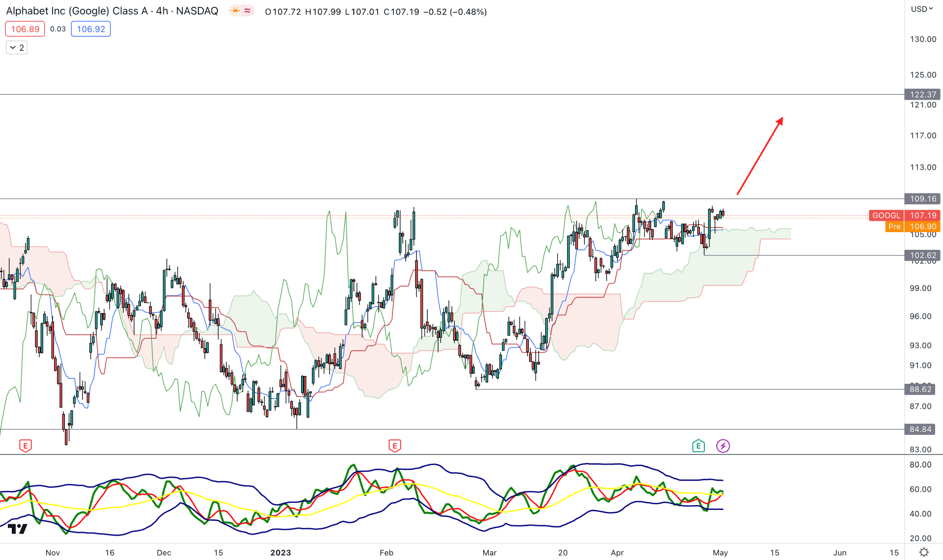Click the blue buy price 106.92 button
The height and width of the screenshot is (560, 943).
click(91, 29)
